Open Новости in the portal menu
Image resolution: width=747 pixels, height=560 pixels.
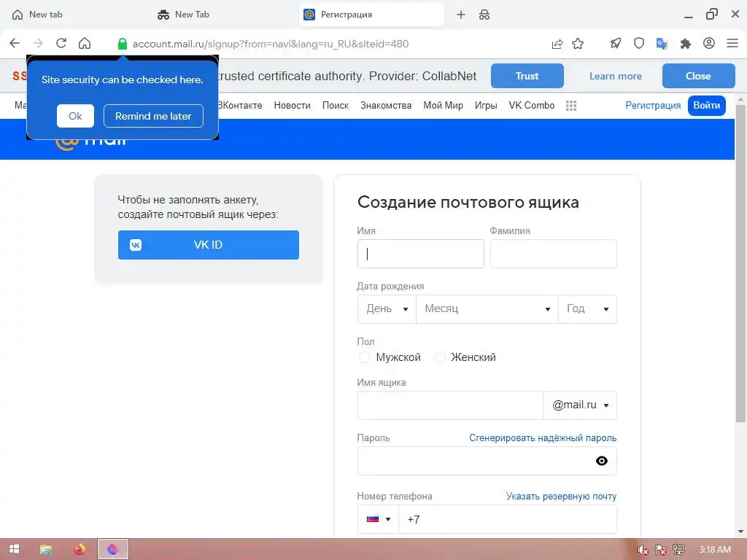coord(292,106)
